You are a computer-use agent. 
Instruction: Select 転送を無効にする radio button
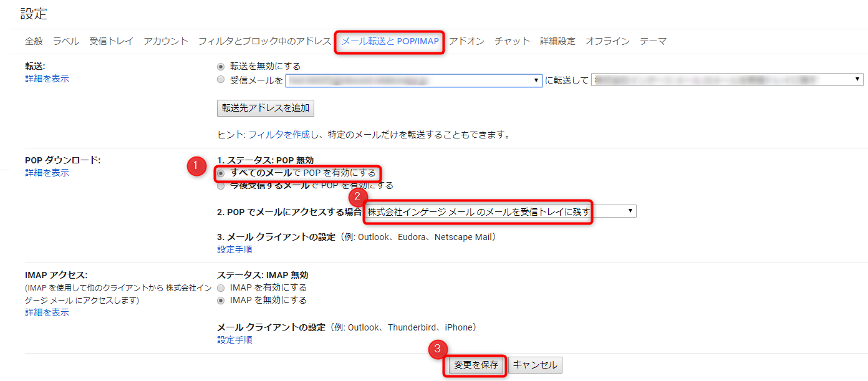click(221, 66)
